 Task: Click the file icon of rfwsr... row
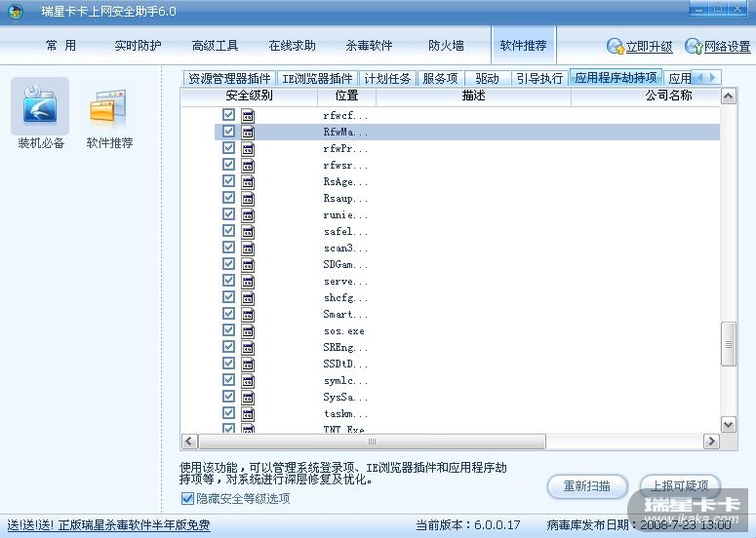pos(248,166)
